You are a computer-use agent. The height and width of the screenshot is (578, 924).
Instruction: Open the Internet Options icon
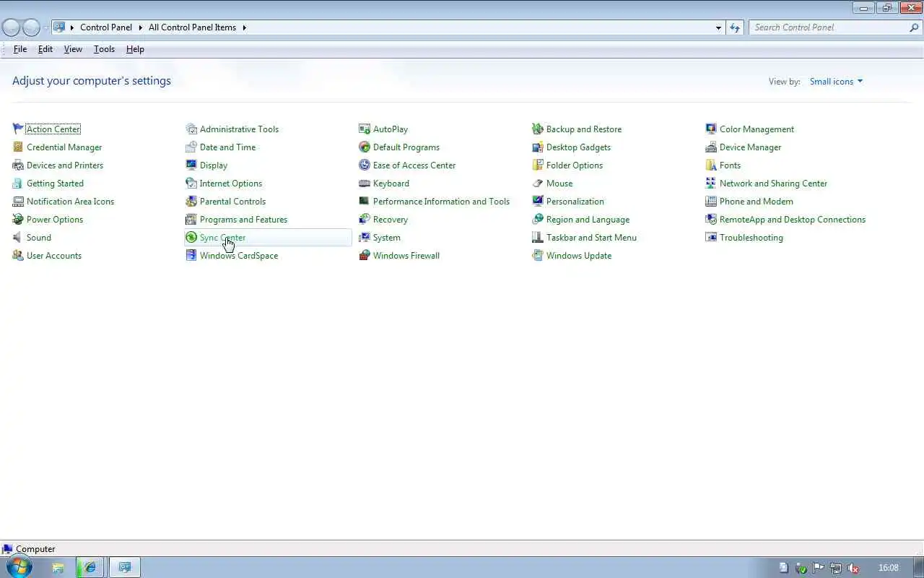click(191, 183)
